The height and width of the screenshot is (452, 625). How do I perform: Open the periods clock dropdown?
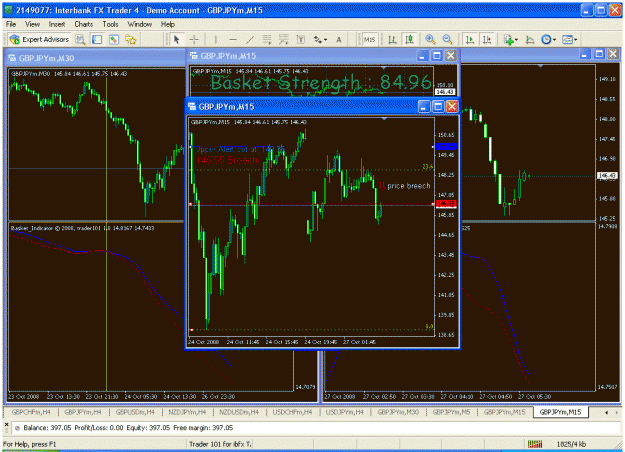pos(548,39)
